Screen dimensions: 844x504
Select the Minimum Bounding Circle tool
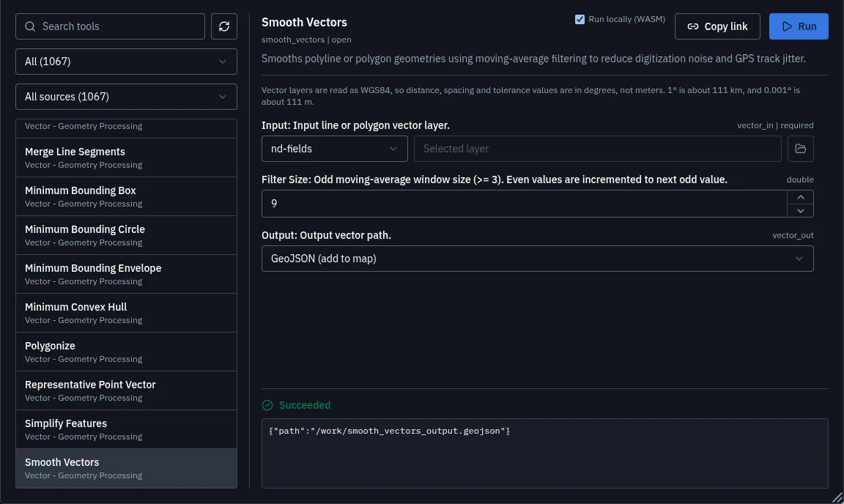click(x=127, y=235)
